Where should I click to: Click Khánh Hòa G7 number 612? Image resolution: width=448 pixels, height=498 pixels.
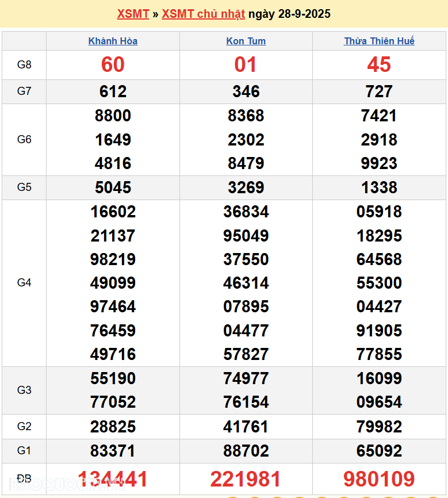click(x=113, y=91)
